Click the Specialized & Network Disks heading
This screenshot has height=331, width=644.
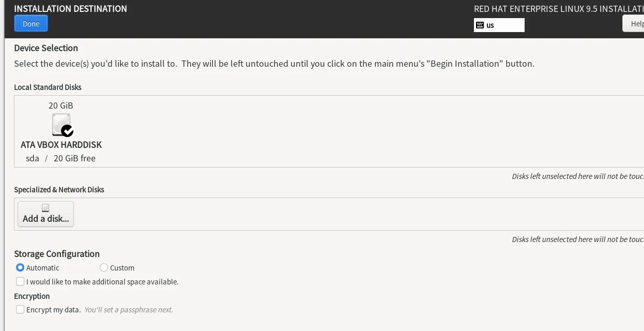coord(59,189)
